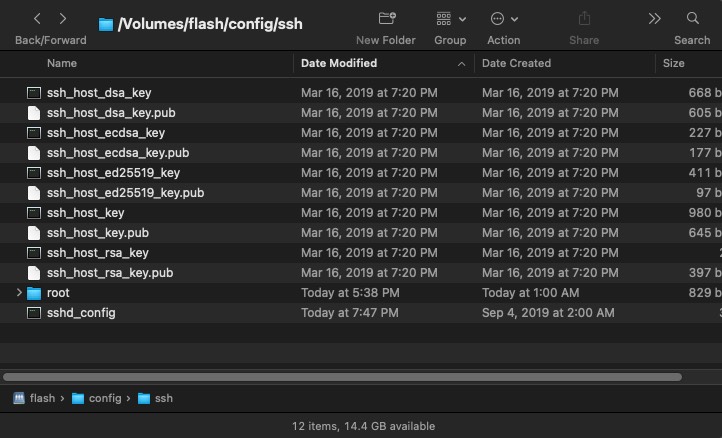Sort by the Name column header

[62, 64]
